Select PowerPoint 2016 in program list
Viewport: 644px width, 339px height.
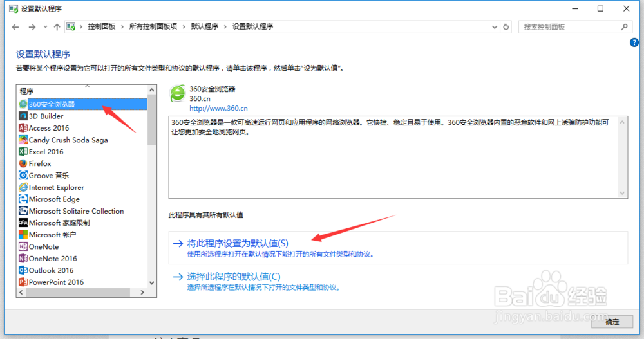pyautogui.click(x=56, y=282)
